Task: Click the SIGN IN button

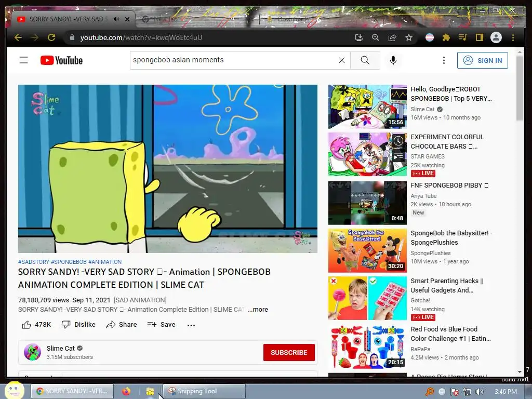Action: [x=483, y=60]
